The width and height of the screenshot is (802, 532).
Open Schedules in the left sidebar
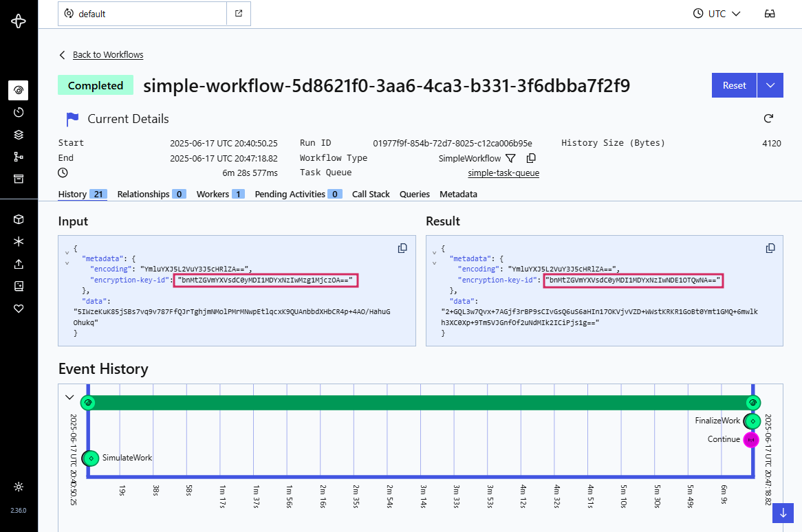pos(19,112)
